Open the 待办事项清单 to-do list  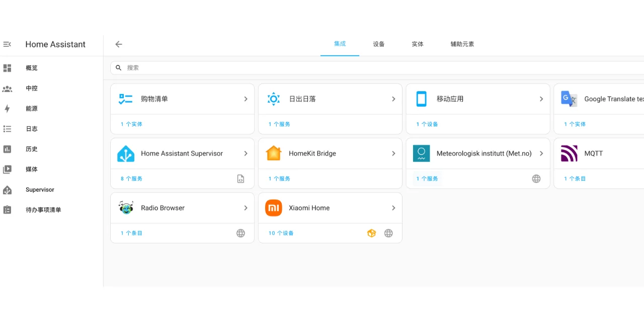(7, 210)
